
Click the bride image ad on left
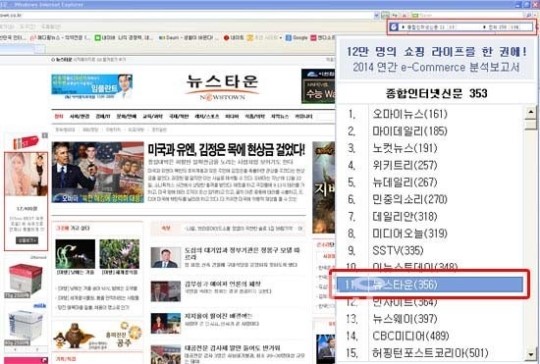[x=26, y=174]
